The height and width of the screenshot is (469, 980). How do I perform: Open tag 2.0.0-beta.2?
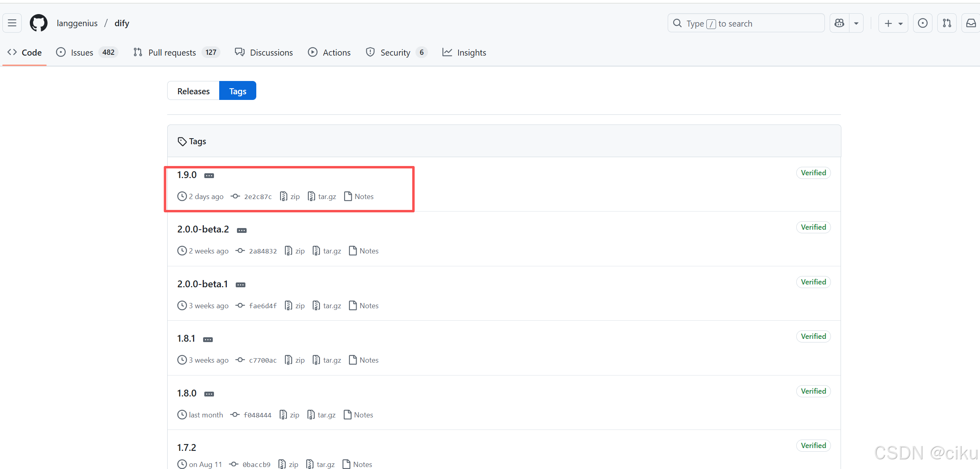click(x=203, y=229)
